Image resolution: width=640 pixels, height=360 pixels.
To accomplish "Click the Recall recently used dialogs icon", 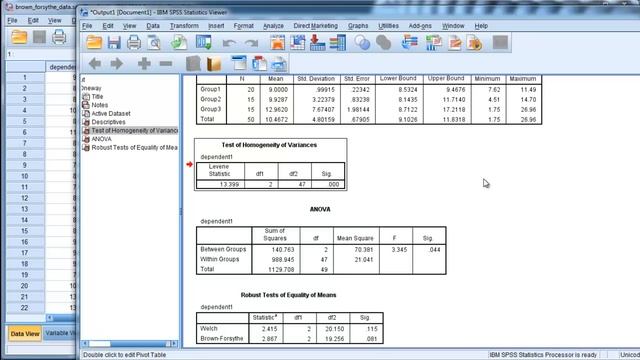I will point(203,42).
